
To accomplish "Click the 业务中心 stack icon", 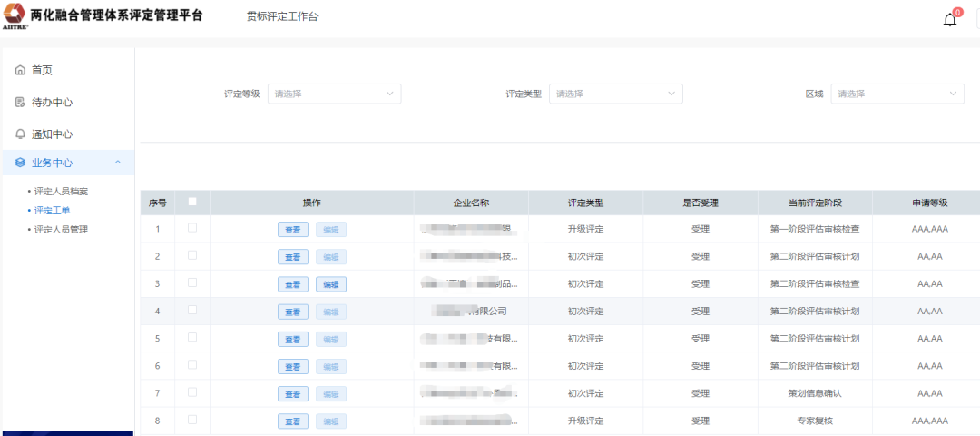I will point(20,163).
